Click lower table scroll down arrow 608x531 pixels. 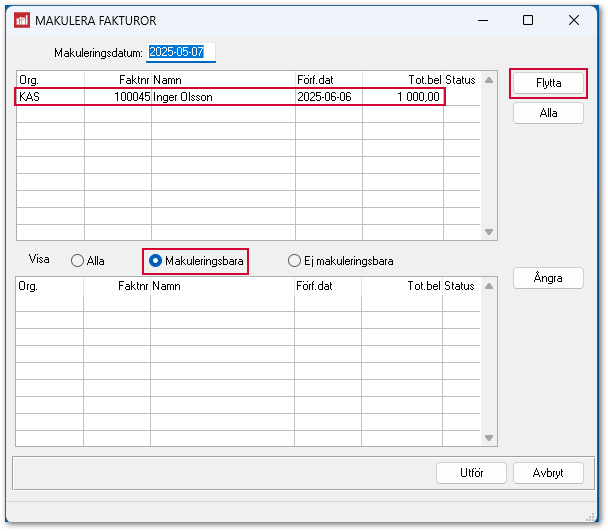click(489, 438)
